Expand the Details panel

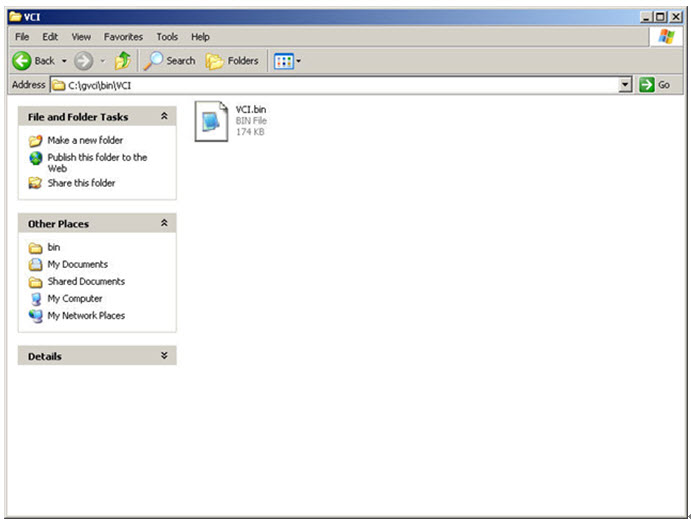pyautogui.click(x=164, y=356)
